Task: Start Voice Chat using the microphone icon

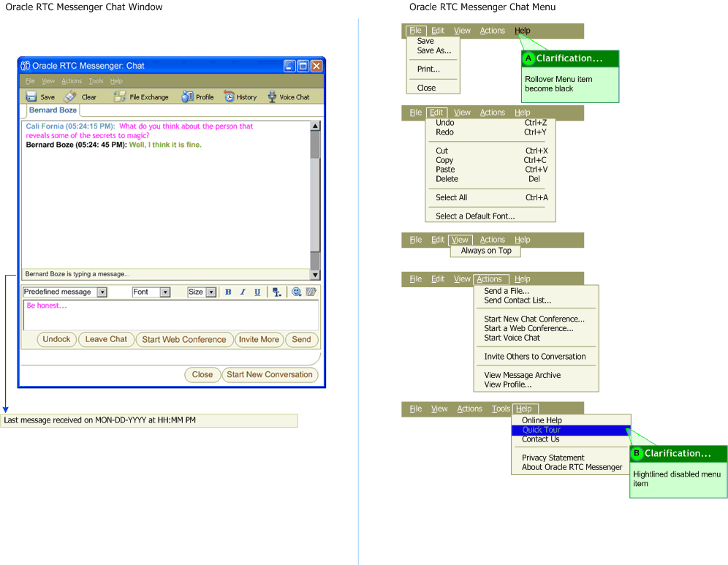Action: tap(272, 96)
